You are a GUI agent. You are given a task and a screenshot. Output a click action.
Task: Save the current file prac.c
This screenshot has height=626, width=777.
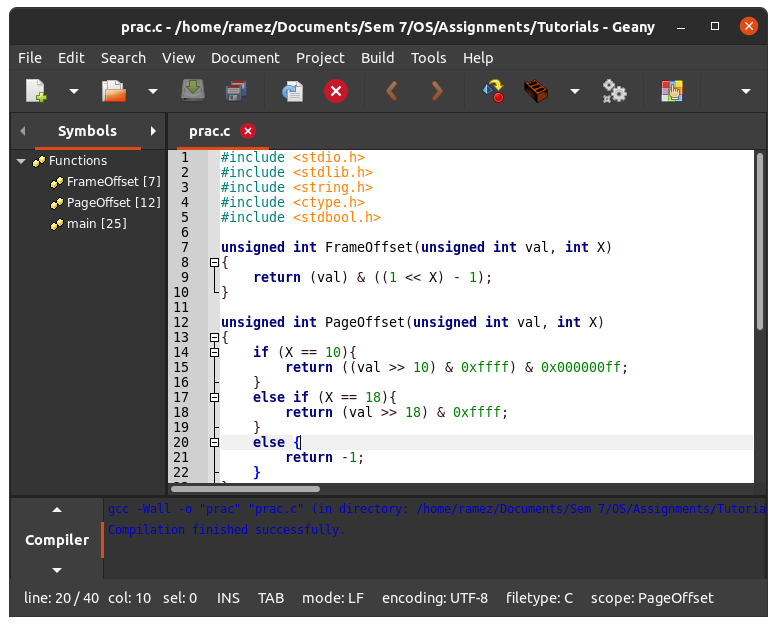[x=192, y=92]
